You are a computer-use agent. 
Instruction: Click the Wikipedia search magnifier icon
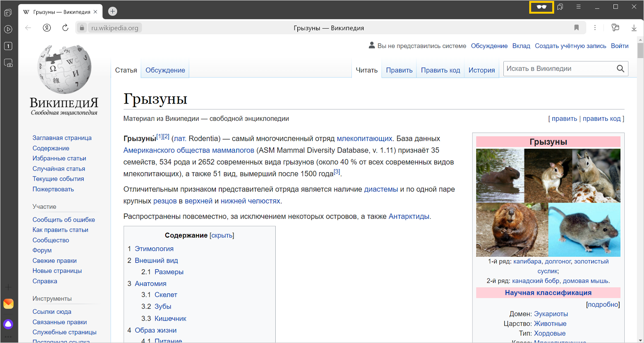coord(620,69)
